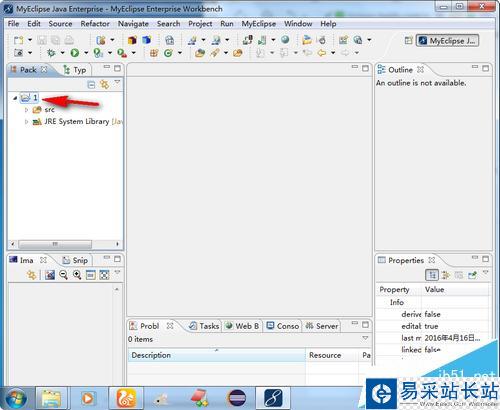Image resolution: width=500 pixels, height=410 pixels.
Task: Open Package Explorer view menu triangle
Action: click(117, 82)
